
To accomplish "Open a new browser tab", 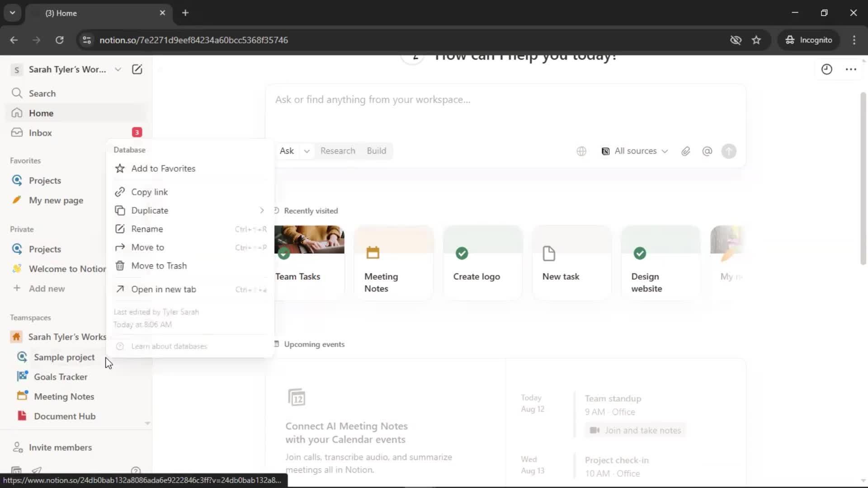I will 185,13.
